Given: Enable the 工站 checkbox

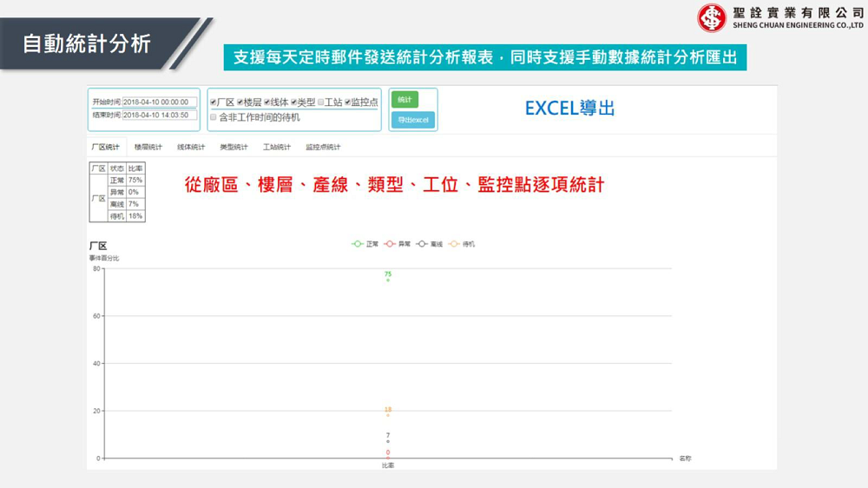Looking at the screenshot, I should [320, 102].
